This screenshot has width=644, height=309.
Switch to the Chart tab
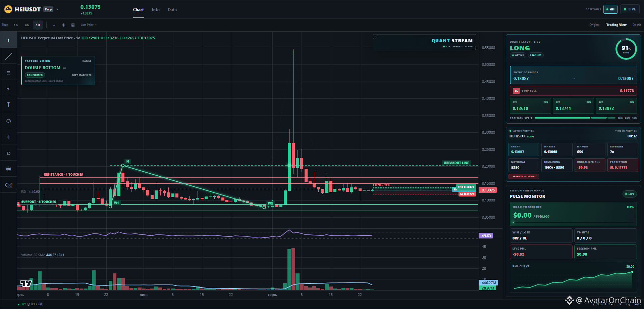point(138,10)
